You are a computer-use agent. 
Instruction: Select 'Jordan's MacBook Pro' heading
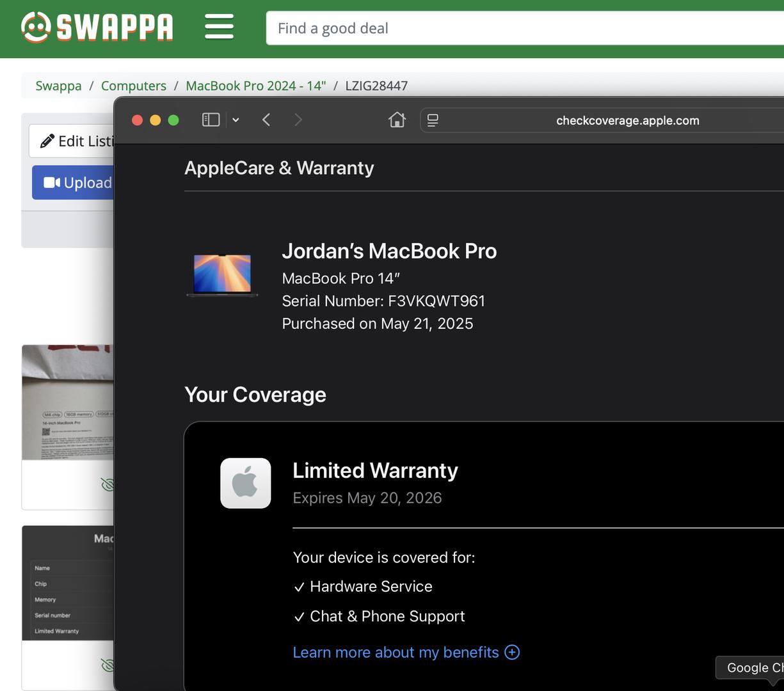click(389, 251)
